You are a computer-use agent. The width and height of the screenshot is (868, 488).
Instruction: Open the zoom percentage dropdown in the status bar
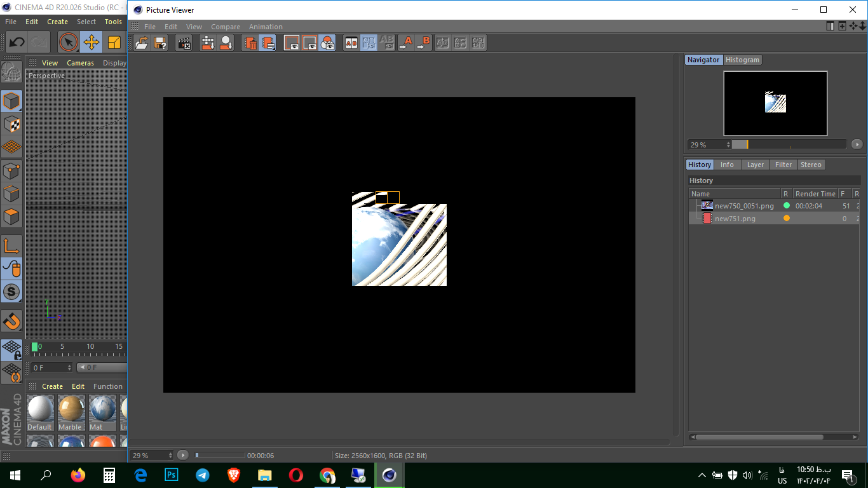(151, 455)
